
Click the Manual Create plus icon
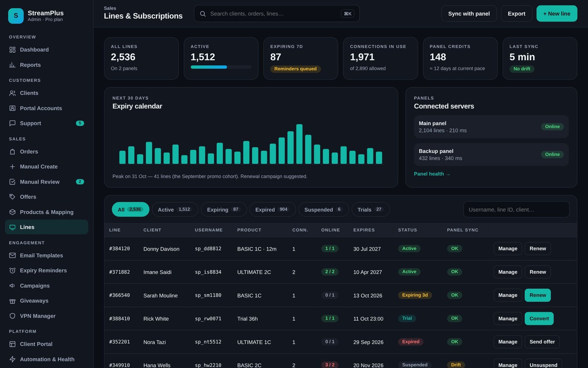pos(12,167)
